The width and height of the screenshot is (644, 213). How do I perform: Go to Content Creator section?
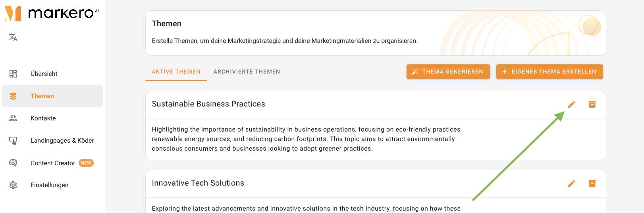coord(52,163)
